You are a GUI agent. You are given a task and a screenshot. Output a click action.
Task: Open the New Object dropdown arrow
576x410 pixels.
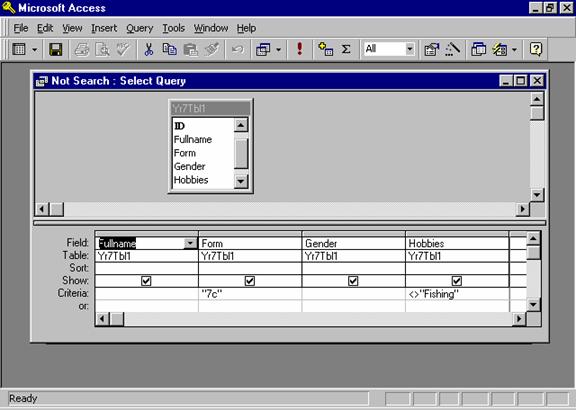click(514, 50)
